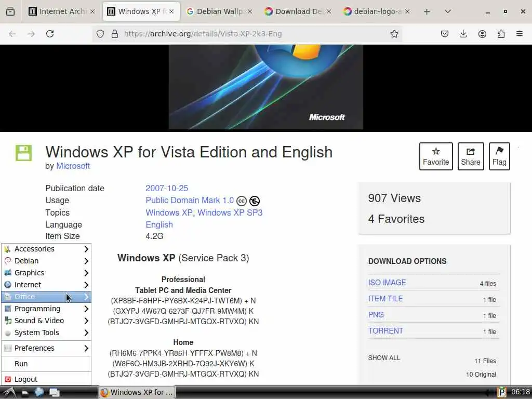The height and width of the screenshot is (399, 532).
Task: Flag this item
Action: tap(499, 156)
